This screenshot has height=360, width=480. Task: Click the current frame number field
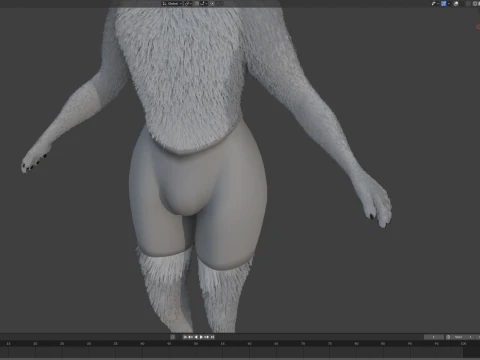434,337
